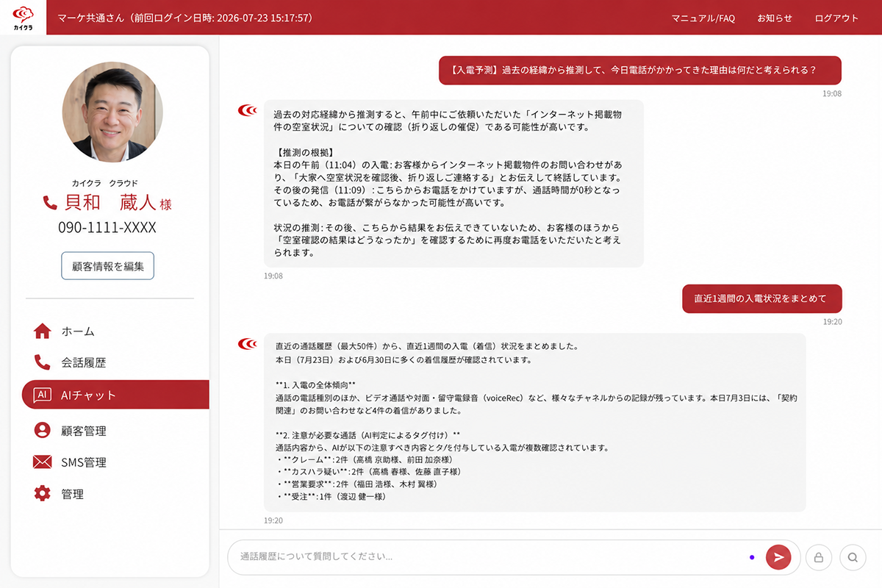Click the red phone icon beside 貝和 蔵人
The width and height of the screenshot is (882, 588).
click(x=50, y=203)
